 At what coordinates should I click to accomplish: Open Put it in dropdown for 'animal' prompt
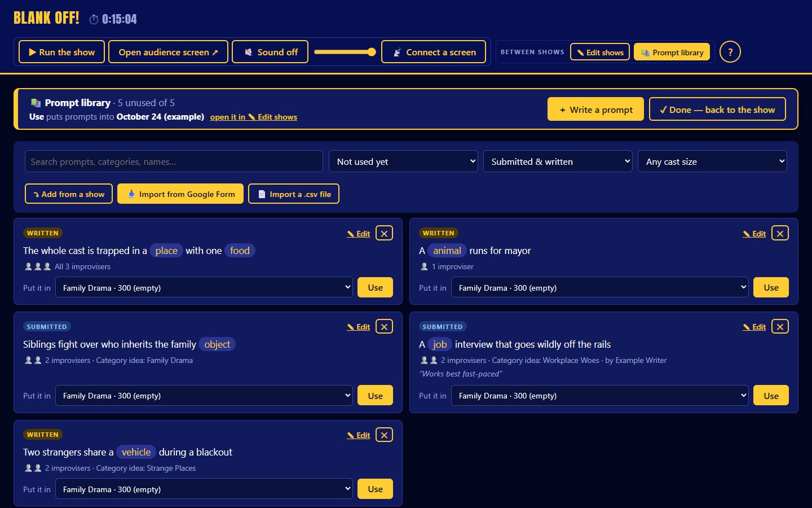point(600,287)
